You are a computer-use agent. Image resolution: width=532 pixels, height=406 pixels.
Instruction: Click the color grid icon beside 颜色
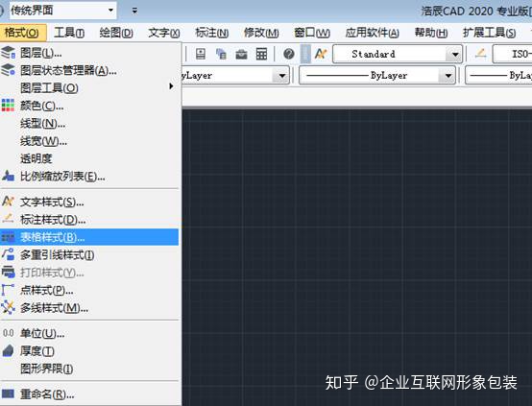point(8,106)
